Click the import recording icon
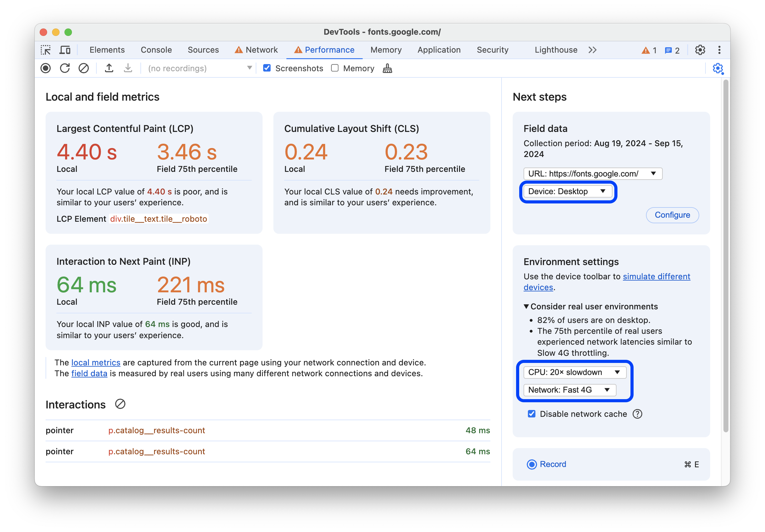This screenshot has height=532, width=765. pos(127,69)
